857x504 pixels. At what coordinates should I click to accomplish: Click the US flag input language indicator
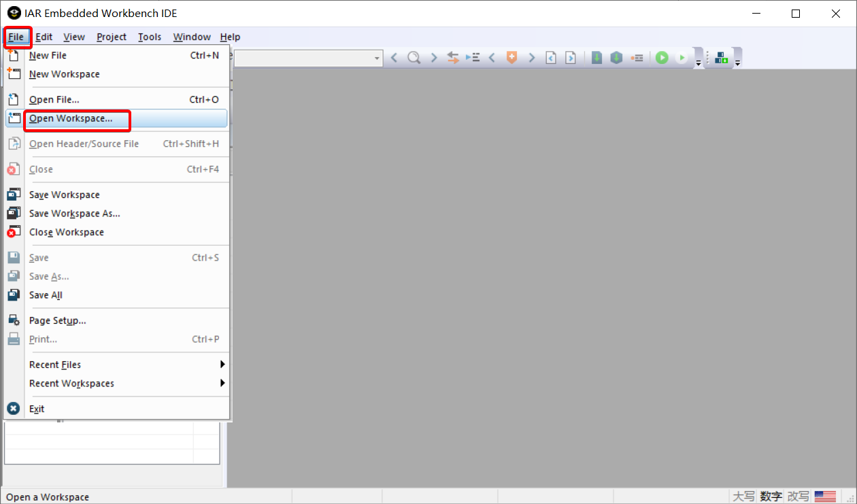[x=825, y=497]
